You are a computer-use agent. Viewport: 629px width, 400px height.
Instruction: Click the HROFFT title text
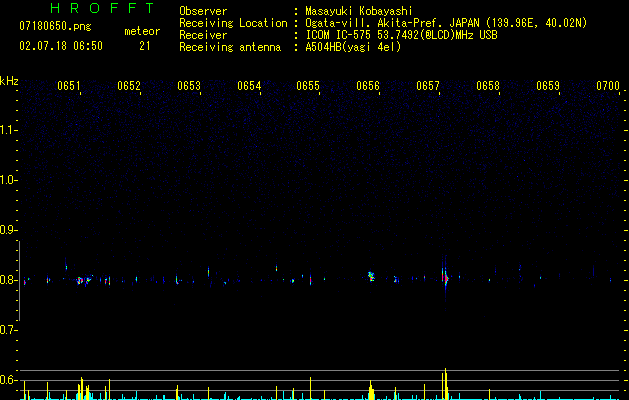pos(103,8)
